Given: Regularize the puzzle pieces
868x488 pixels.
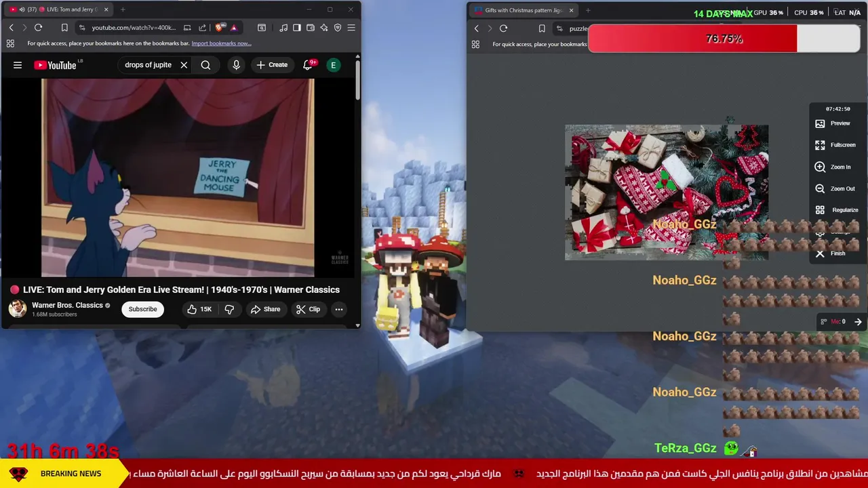Looking at the screenshot, I should 837,210.
